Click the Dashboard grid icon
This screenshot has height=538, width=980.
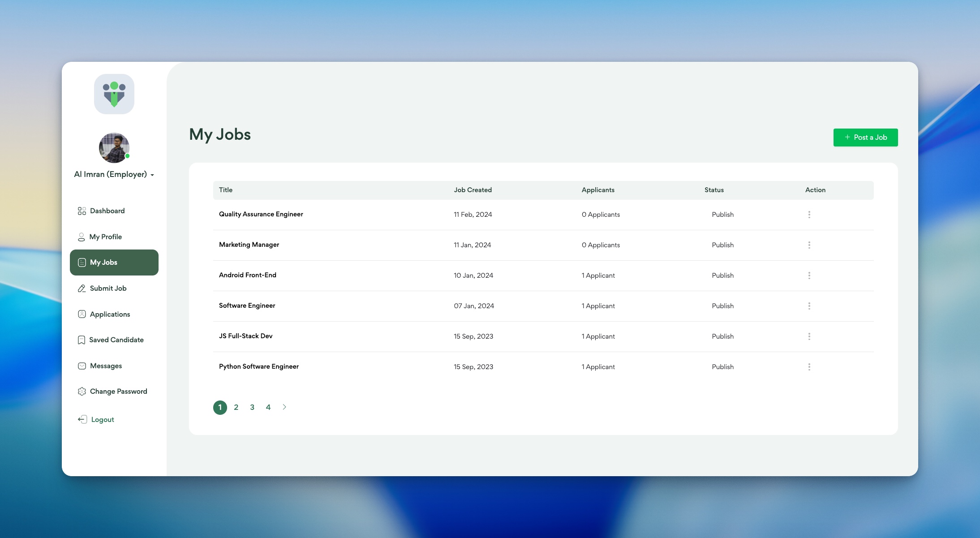[82, 211]
